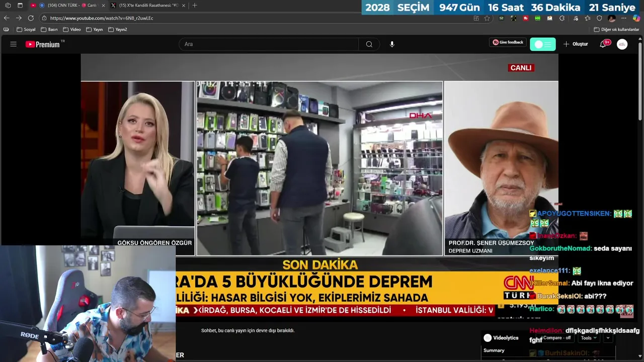This screenshot has width=644, height=362.
Task: Click the Oluştur create button
Action: click(576, 44)
